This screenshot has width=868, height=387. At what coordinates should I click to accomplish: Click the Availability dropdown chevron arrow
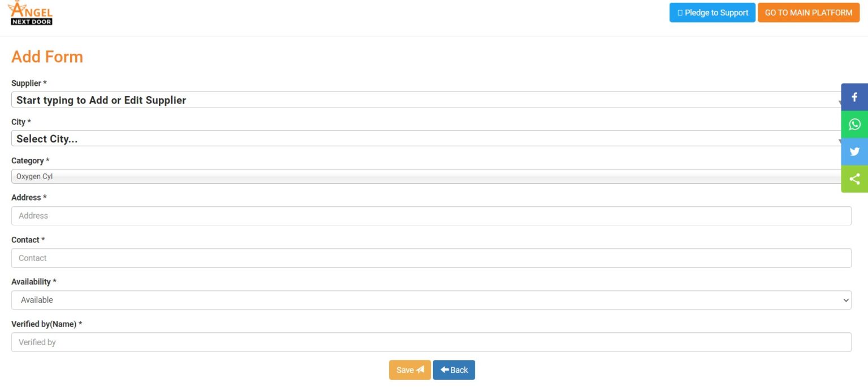[846, 300]
